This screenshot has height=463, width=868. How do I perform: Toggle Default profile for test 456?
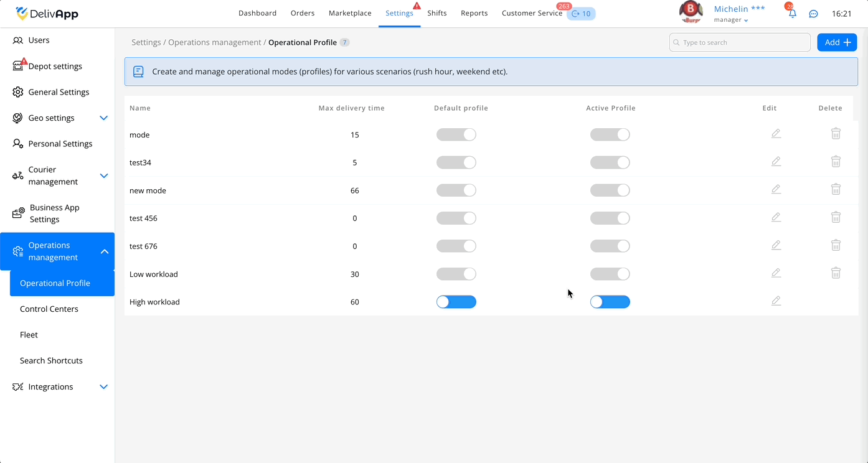[x=456, y=218]
